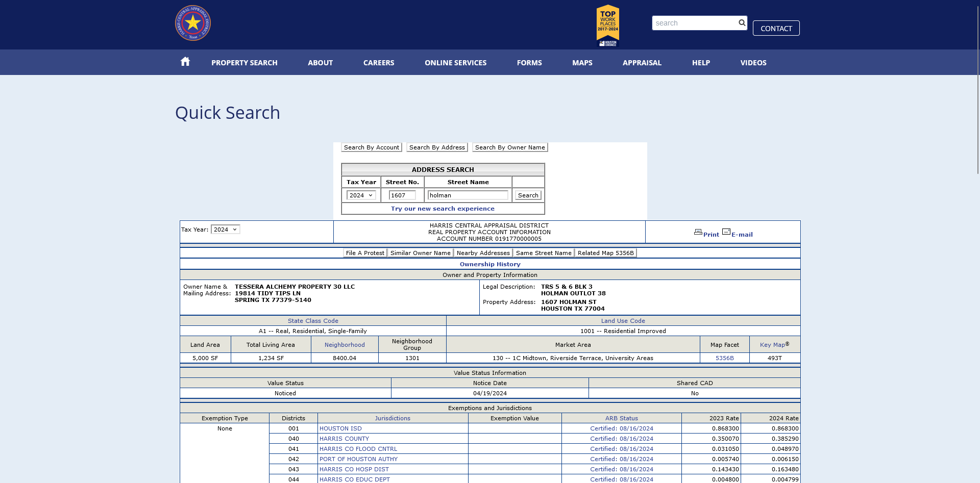This screenshot has height=483, width=980.
Task: Open the FORMS menu
Action: (x=529, y=63)
